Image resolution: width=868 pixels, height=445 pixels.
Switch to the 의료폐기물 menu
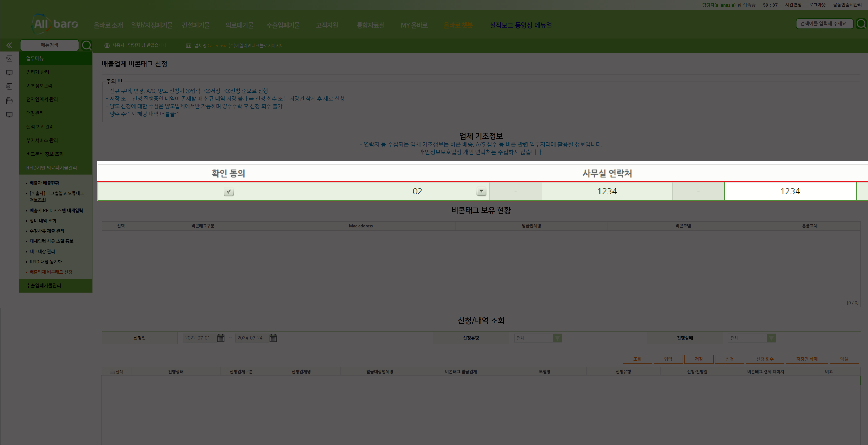tap(240, 25)
